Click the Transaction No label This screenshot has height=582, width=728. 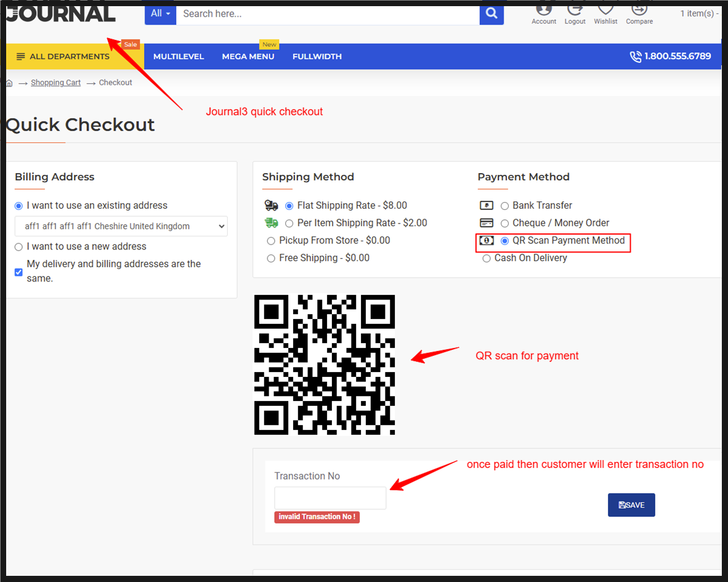[x=307, y=476]
